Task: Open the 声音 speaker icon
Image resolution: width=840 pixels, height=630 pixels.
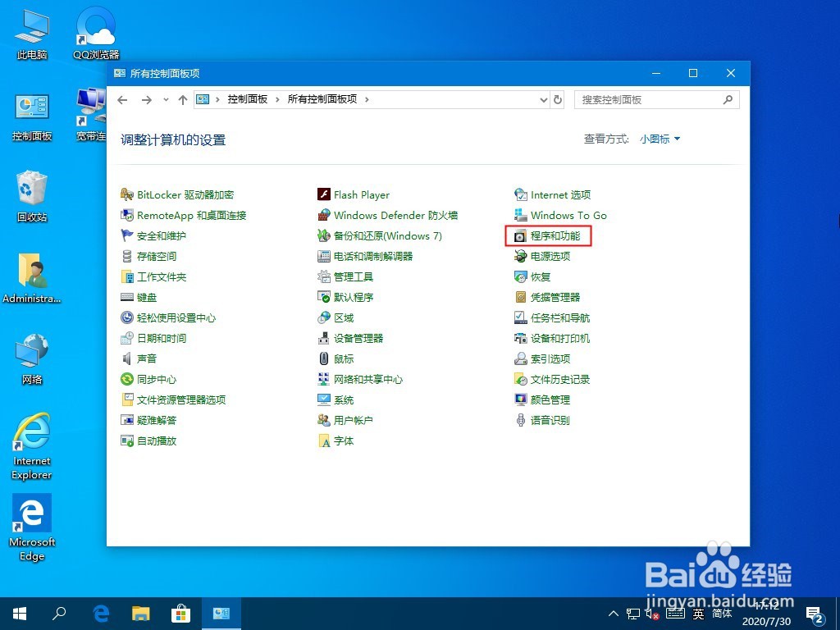Action: [x=127, y=358]
